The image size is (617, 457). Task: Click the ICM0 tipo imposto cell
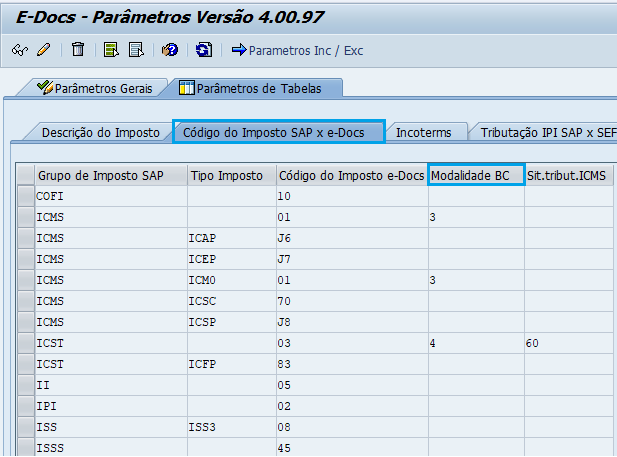pos(232,280)
